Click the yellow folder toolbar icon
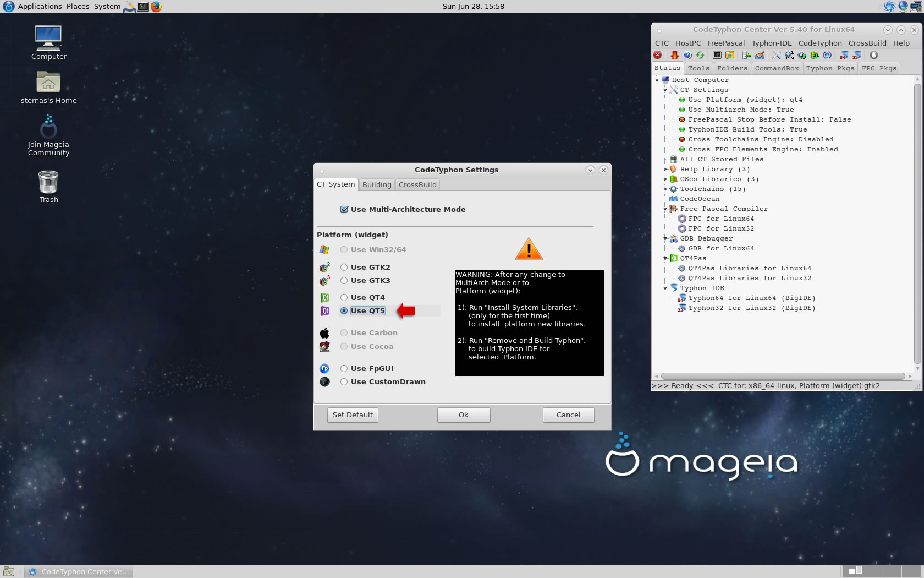Image resolution: width=924 pixels, height=578 pixels. click(730, 55)
